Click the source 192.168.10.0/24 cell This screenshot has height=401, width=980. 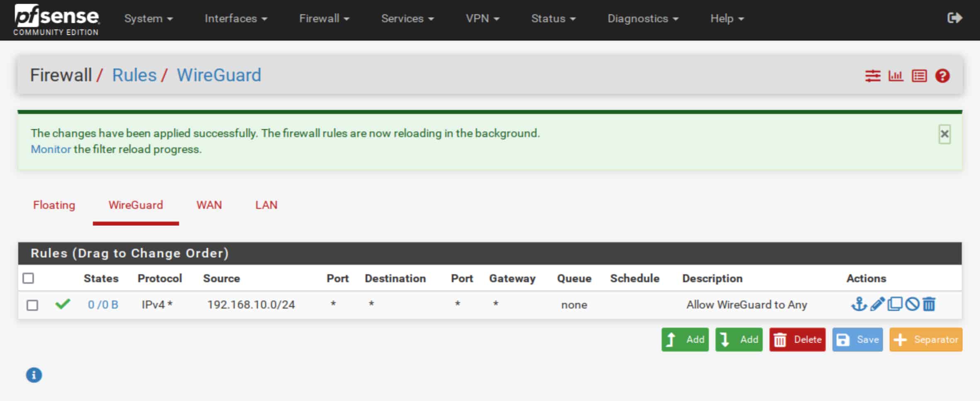pos(251,305)
